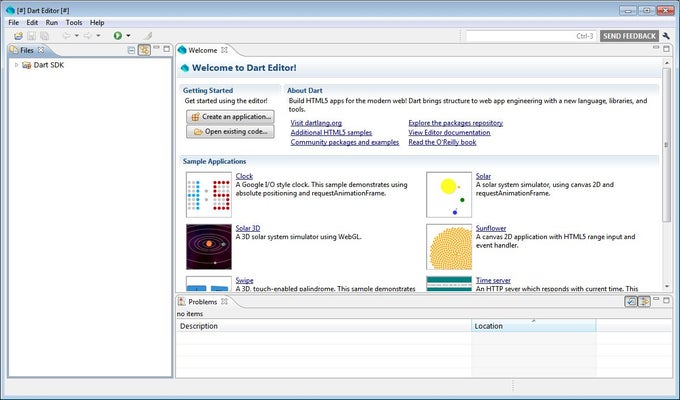Toggle Link with Editor in Files panel

click(x=144, y=50)
